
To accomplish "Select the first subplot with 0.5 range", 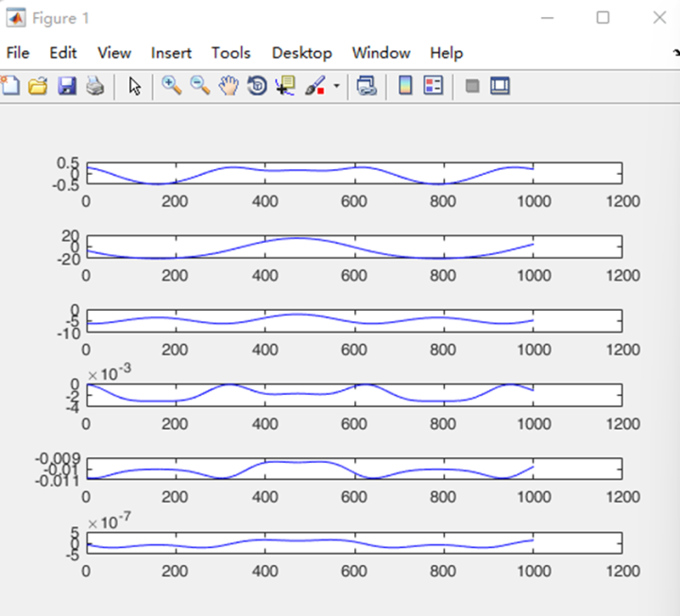I will click(354, 174).
